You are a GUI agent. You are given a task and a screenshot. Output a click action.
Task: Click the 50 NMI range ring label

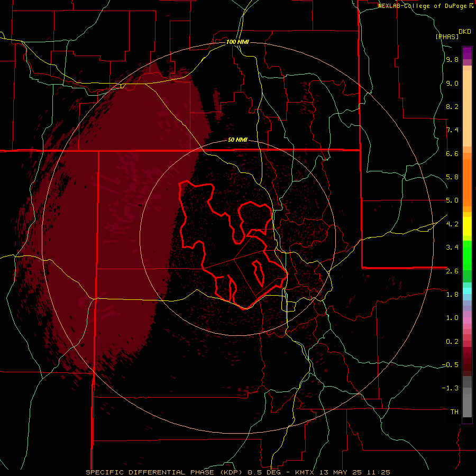pos(237,140)
